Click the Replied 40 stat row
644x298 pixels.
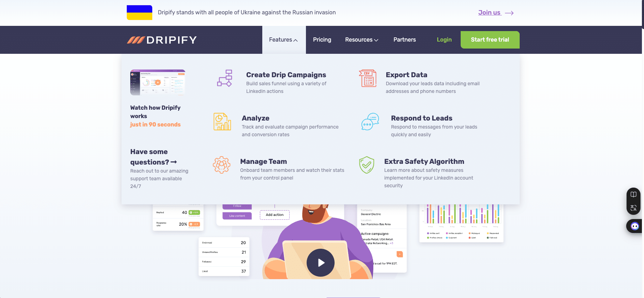tap(178, 212)
